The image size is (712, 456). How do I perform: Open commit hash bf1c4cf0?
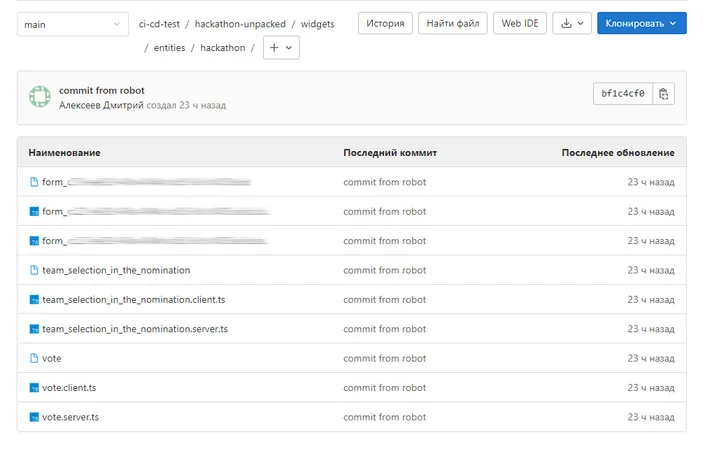(x=623, y=94)
